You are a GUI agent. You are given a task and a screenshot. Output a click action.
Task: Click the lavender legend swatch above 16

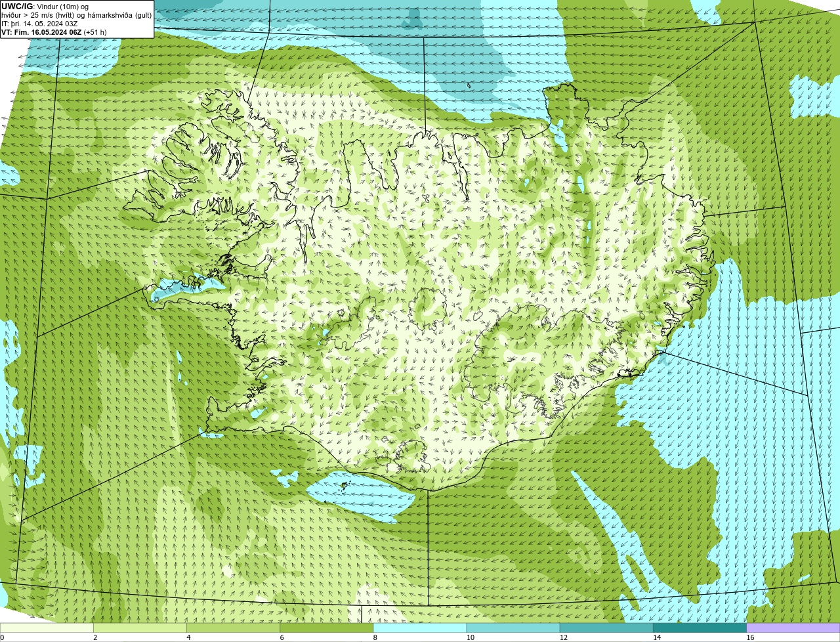[793, 628]
